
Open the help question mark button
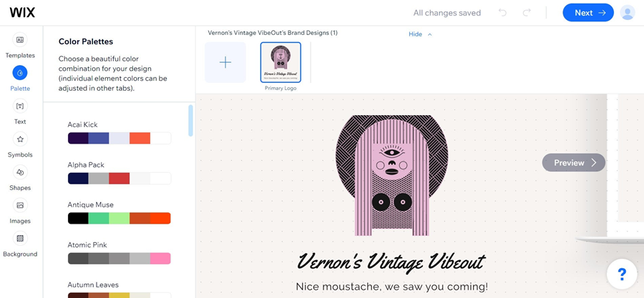point(622,274)
